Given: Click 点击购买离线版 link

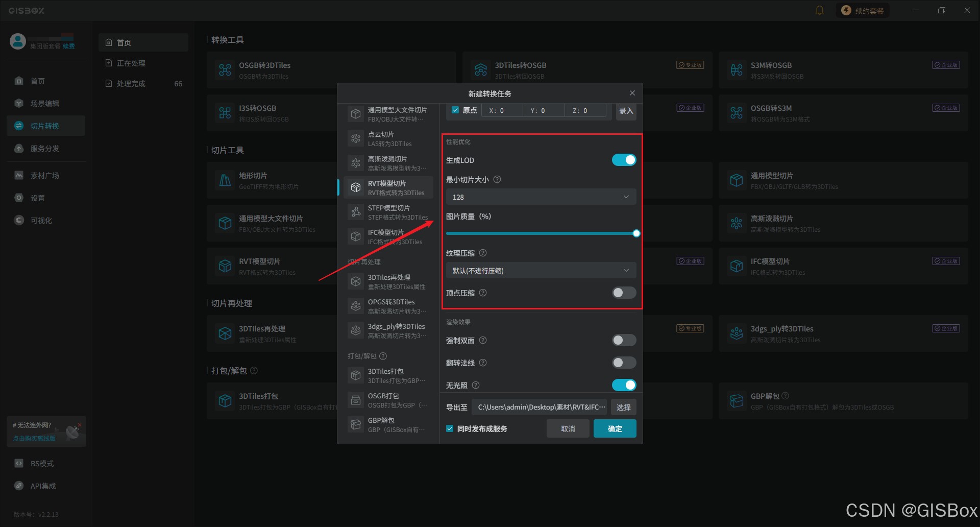Looking at the screenshot, I should [34, 438].
